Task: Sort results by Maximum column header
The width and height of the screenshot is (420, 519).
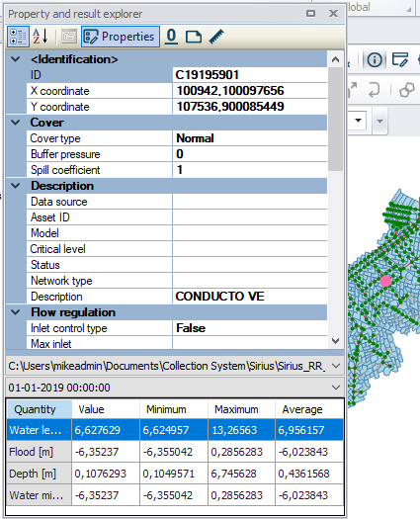Action: click(x=241, y=409)
